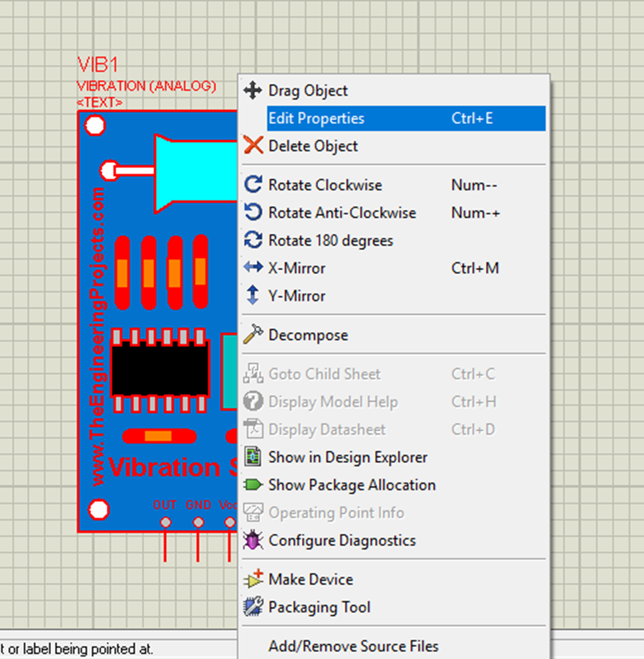The image size is (644, 659).
Task: Click the Configure Diagnostics bug icon
Action: coord(252,540)
